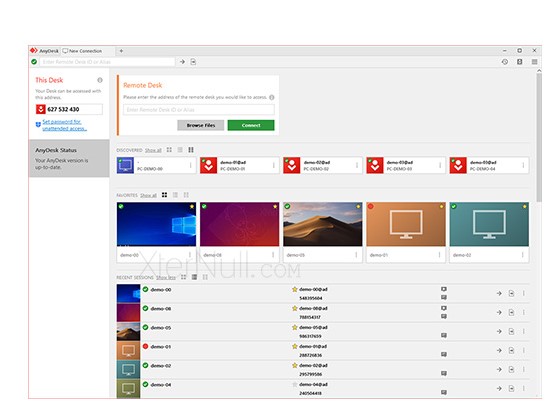Viewport: 559px width, 420px height.
Task: Open options menu for demo-05 favorite
Action: coord(356,255)
